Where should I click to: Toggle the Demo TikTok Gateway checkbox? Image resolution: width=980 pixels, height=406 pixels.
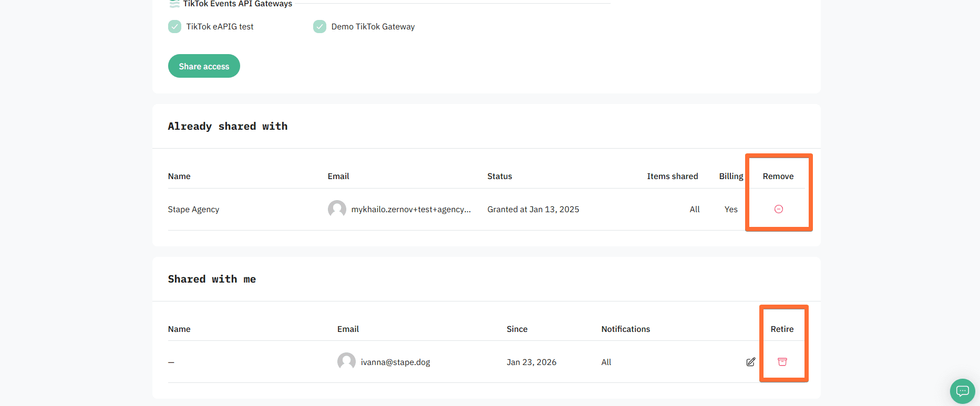point(319,26)
